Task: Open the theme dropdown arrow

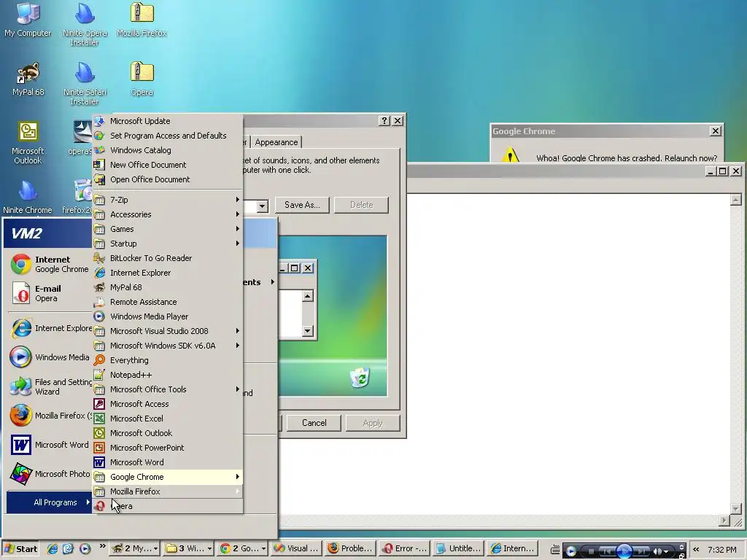Action: [262, 206]
